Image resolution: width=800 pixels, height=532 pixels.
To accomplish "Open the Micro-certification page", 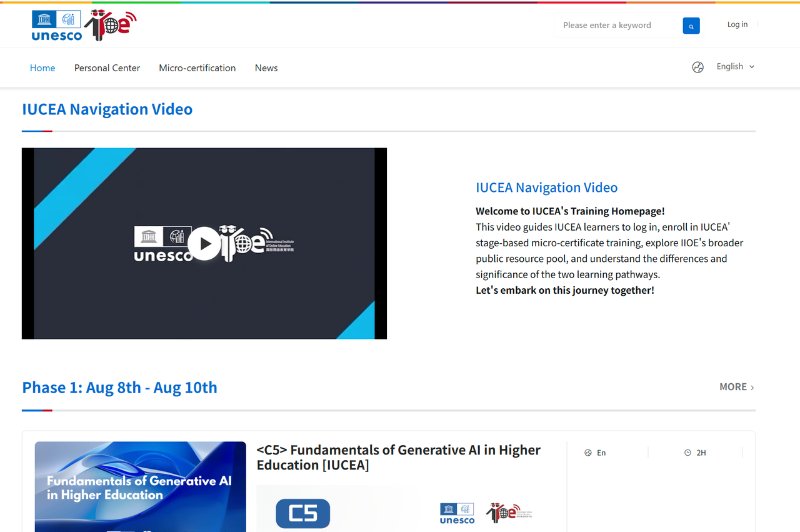I will tap(197, 68).
